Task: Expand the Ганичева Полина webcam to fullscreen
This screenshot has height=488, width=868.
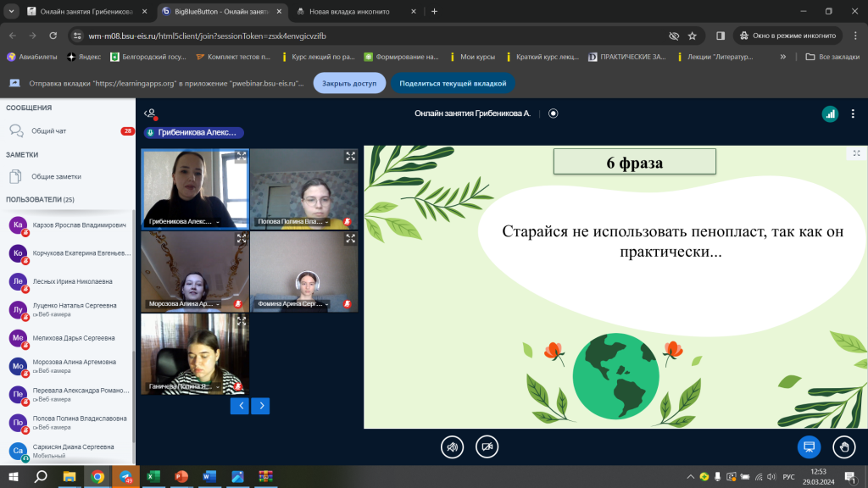Action: pyautogui.click(x=242, y=321)
